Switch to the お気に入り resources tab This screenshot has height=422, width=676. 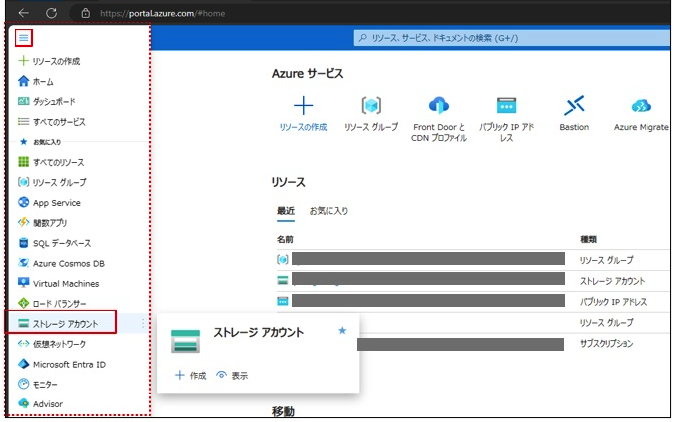(x=329, y=211)
